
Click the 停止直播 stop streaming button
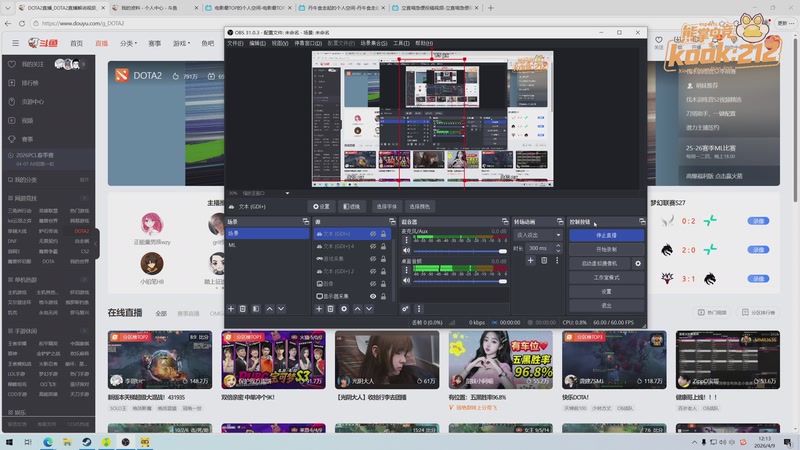[x=606, y=235]
